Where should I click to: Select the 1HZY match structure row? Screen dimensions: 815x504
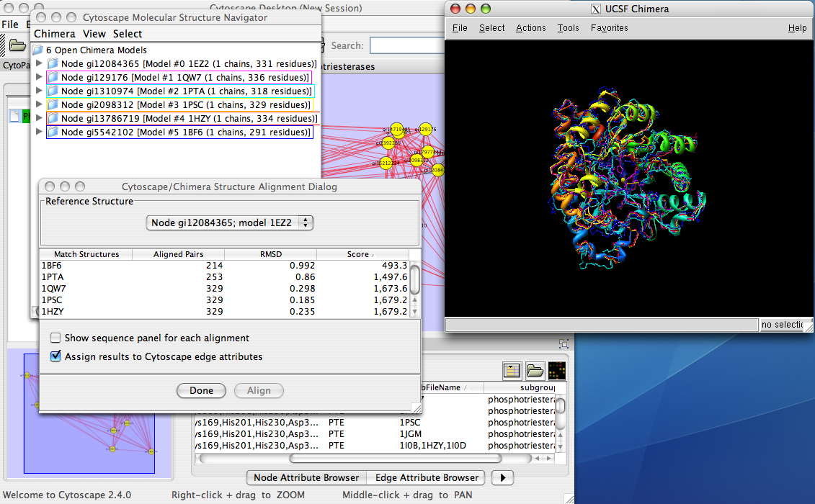click(x=225, y=311)
